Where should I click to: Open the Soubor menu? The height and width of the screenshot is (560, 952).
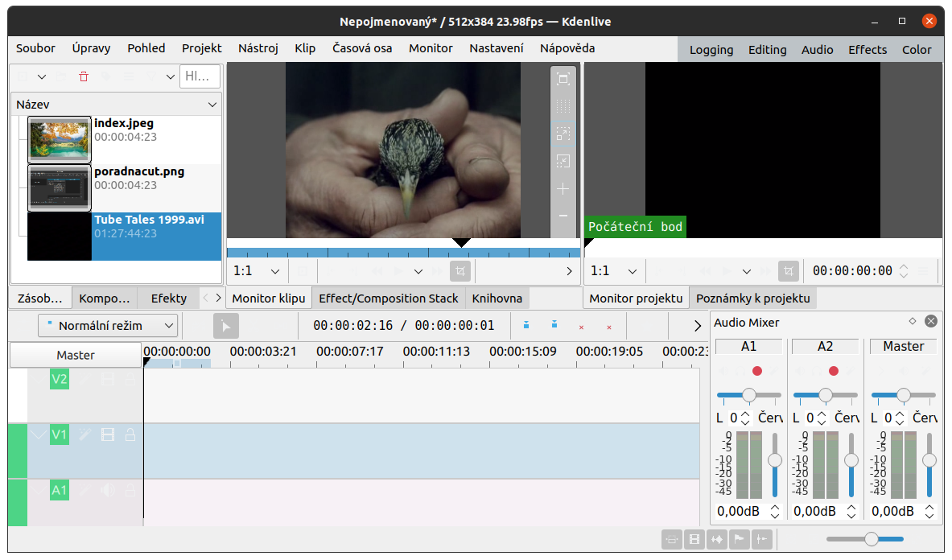(36, 48)
